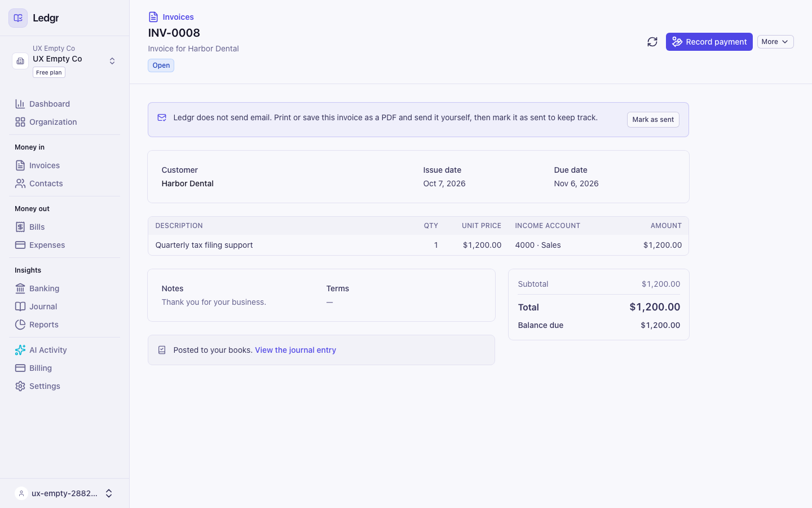The height and width of the screenshot is (508, 812).
Task: Click the 4000 · Sales income account cell
Action: tap(538, 245)
